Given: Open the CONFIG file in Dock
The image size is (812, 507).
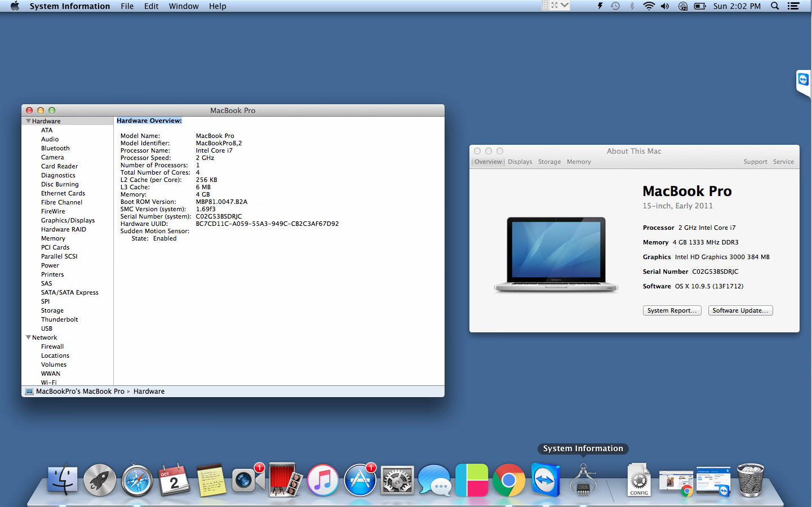Looking at the screenshot, I should point(639,480).
